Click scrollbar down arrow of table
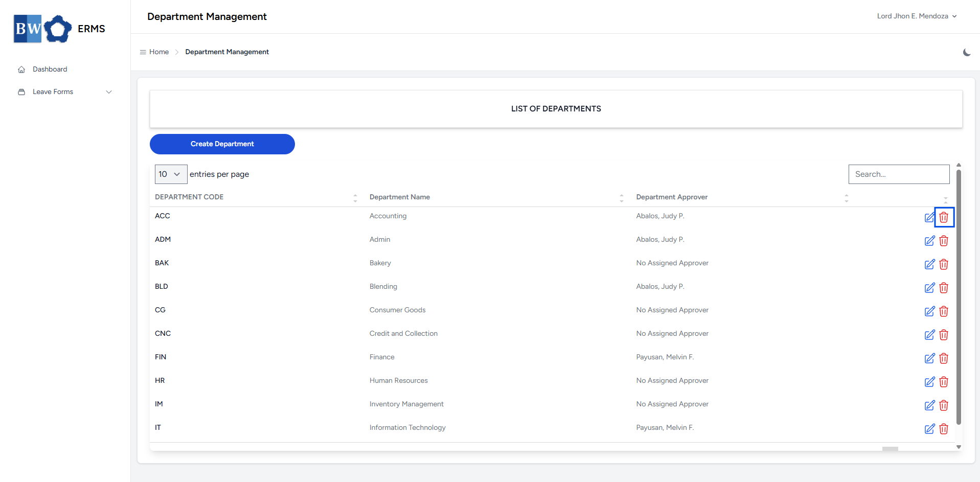 (959, 447)
